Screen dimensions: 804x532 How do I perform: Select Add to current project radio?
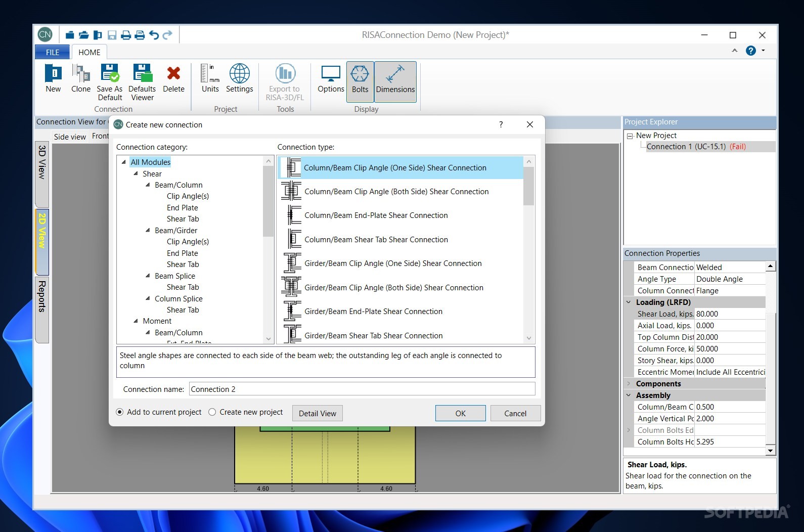(120, 412)
